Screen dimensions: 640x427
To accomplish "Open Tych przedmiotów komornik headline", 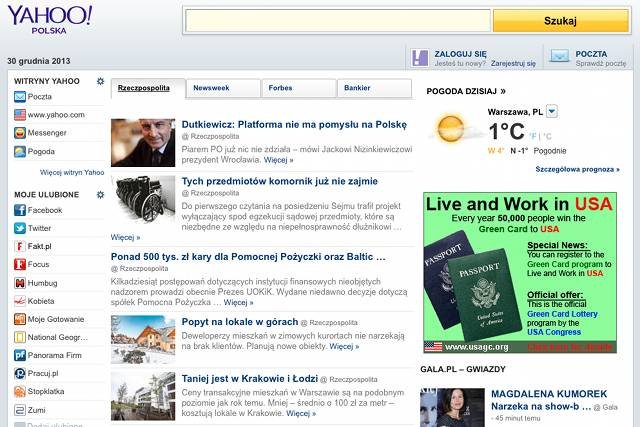I will pos(280,181).
